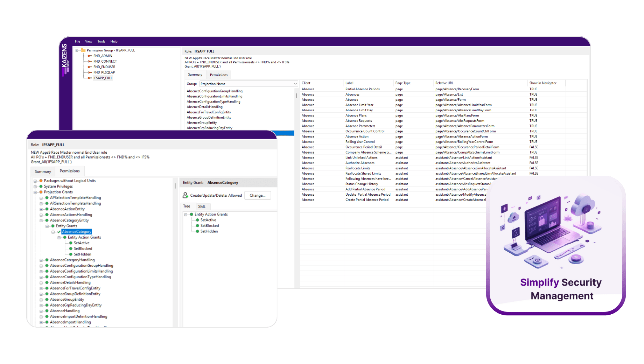Image resolution: width=644 pixels, height=364 pixels.
Task: Select FND_ENDUSER in the permission tree
Action: pyautogui.click(x=104, y=67)
